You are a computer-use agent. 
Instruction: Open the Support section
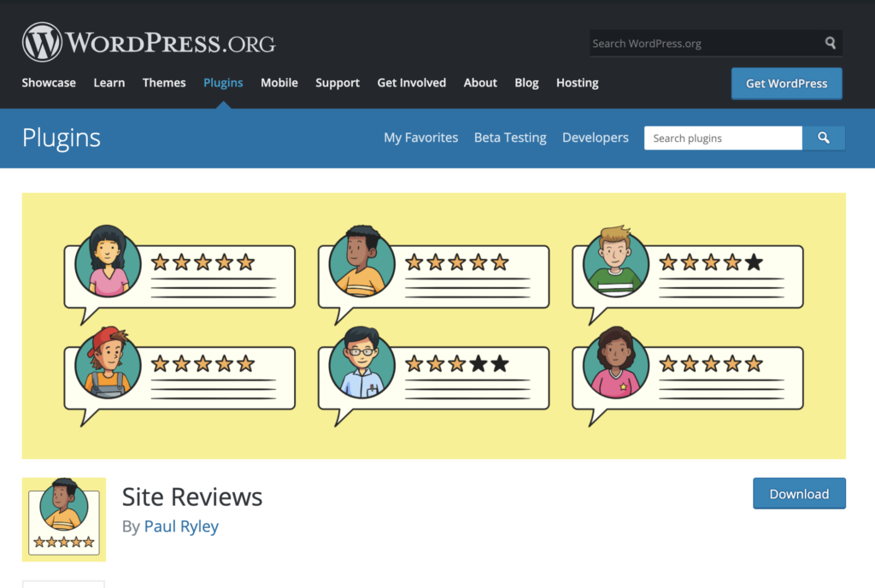[337, 83]
